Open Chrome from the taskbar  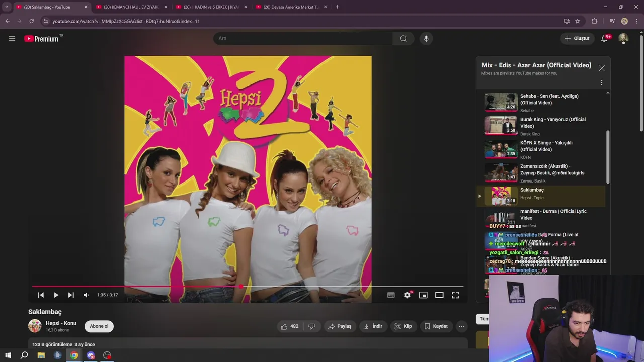click(x=74, y=355)
